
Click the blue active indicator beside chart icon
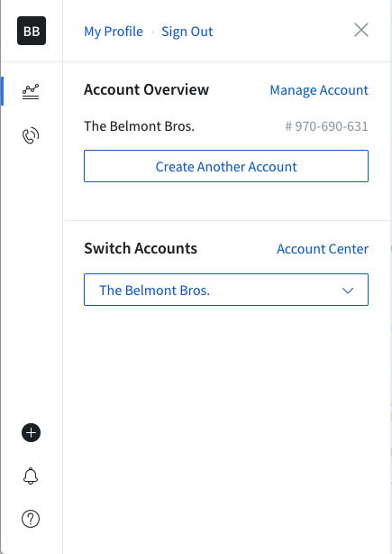pos(2,91)
